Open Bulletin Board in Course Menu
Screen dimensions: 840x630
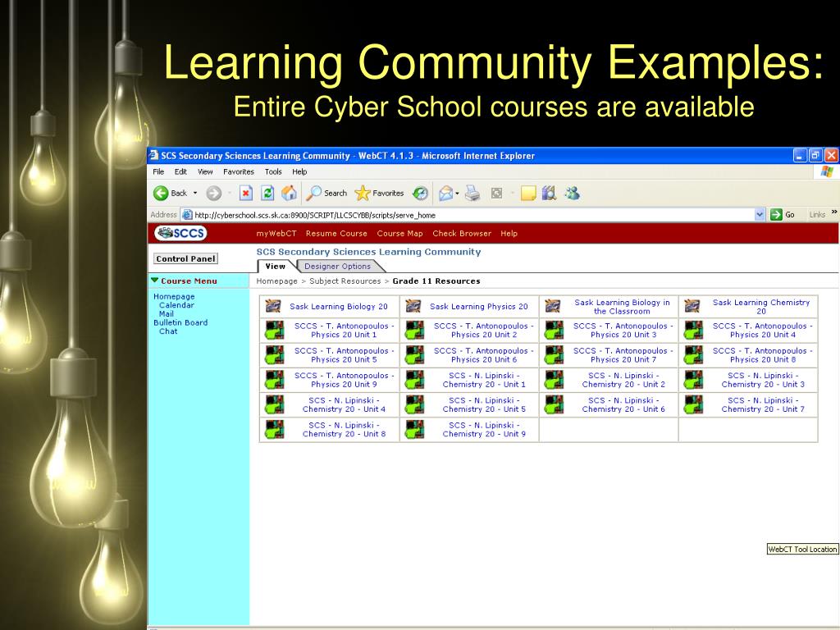pos(180,322)
